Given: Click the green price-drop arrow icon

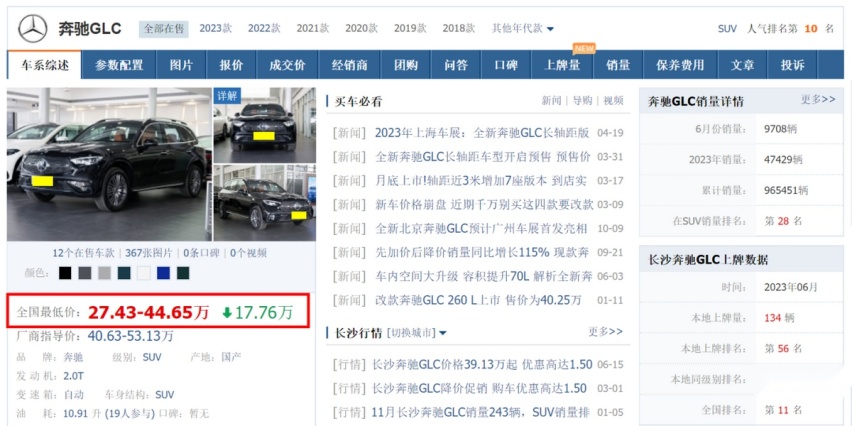Looking at the screenshot, I should pos(227,312).
